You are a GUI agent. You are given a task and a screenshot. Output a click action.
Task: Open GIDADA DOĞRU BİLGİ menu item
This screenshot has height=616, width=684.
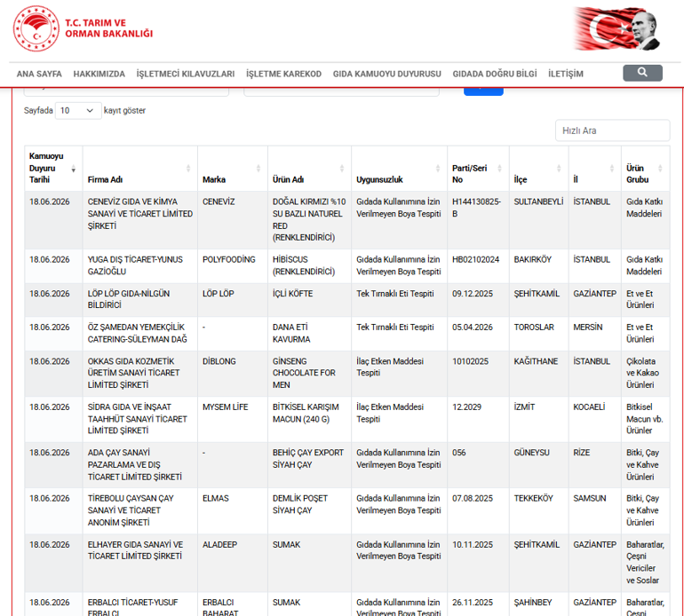(495, 74)
